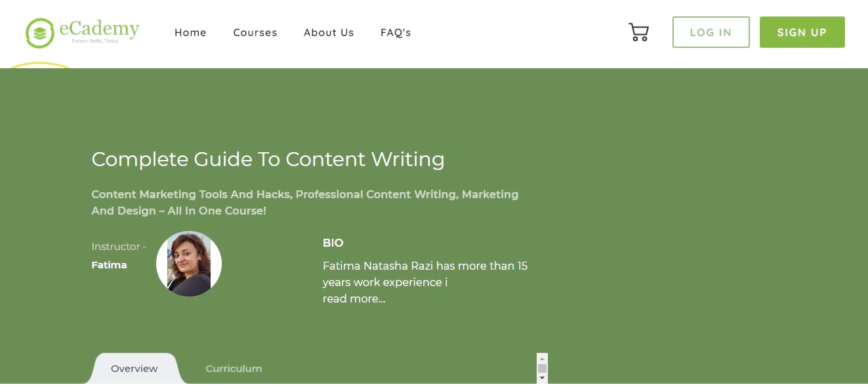Click the LOG IN button
The image size is (868, 391).
pyautogui.click(x=711, y=31)
